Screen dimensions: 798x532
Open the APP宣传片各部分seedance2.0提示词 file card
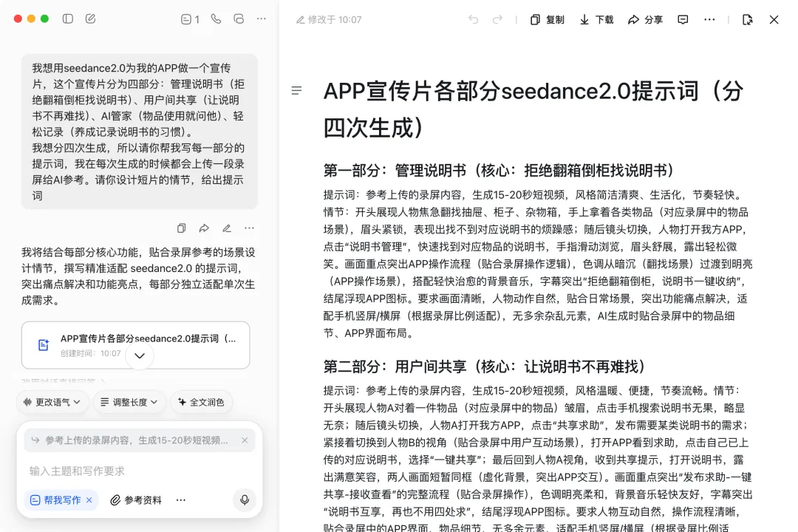(135, 344)
